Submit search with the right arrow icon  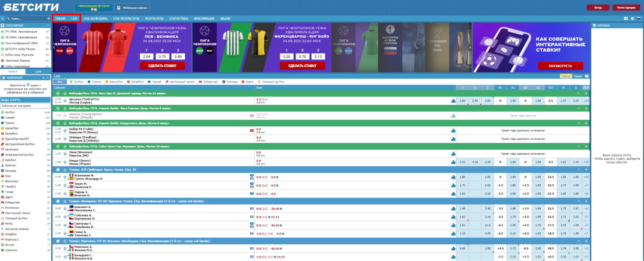48,19
